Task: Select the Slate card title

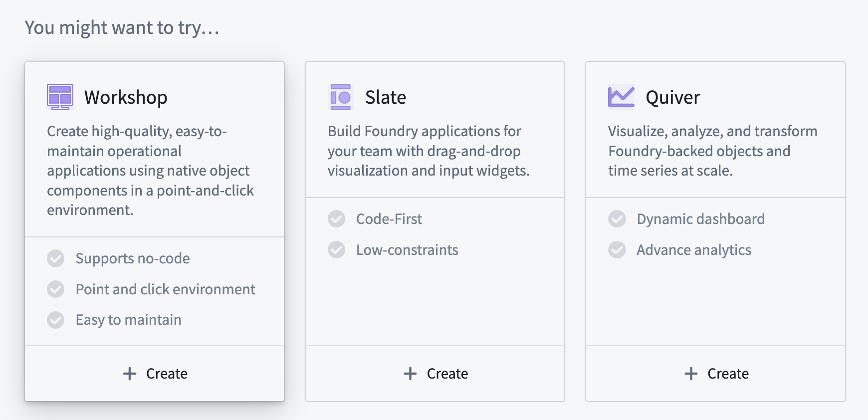Action: click(386, 97)
